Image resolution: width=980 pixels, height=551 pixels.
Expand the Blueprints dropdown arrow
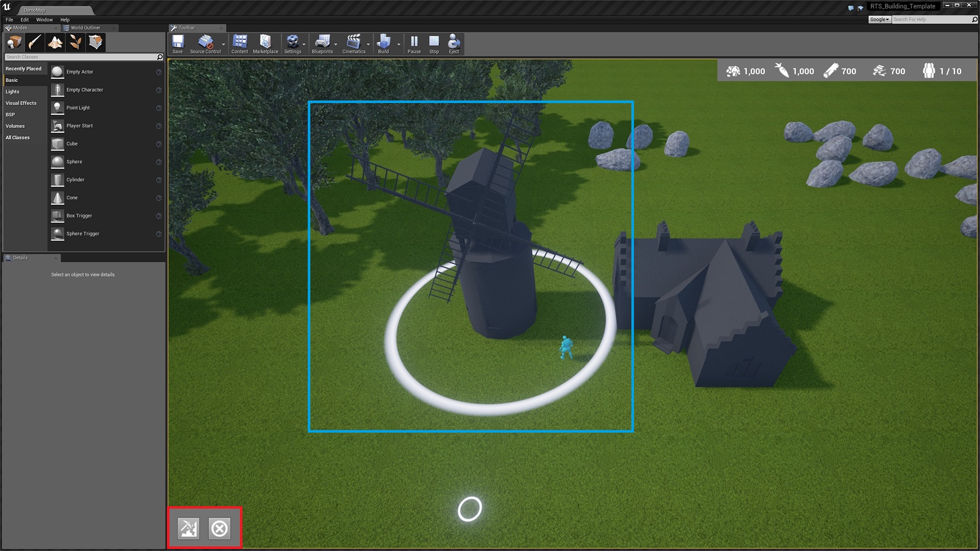[x=336, y=44]
